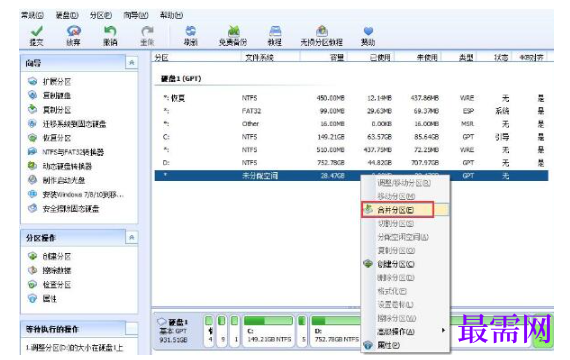570x360 pixels.
Task: Select 格式化(F) in the context menu
Action: (405, 291)
